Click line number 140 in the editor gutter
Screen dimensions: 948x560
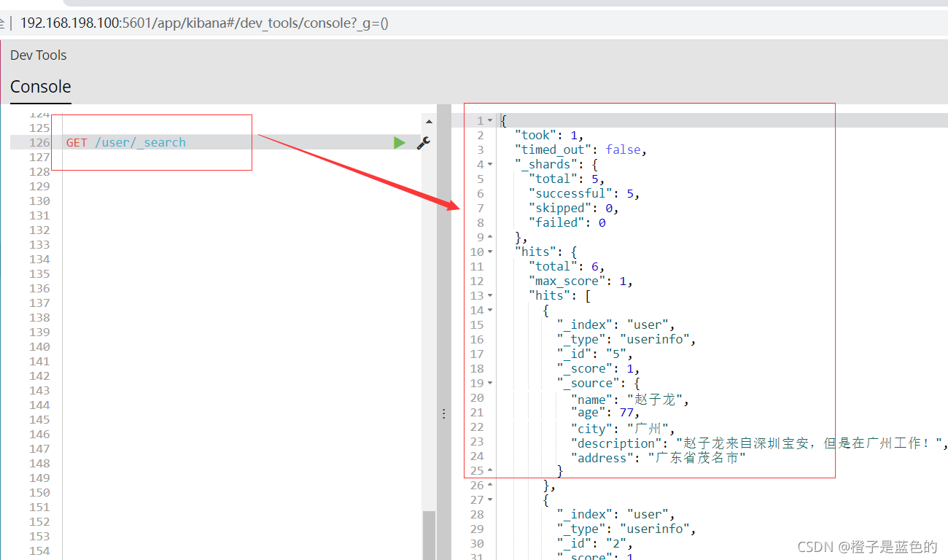coord(39,347)
